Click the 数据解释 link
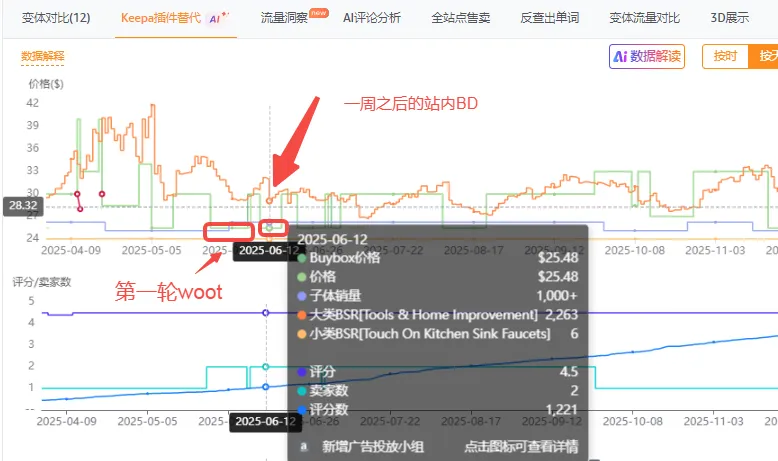 [43, 57]
